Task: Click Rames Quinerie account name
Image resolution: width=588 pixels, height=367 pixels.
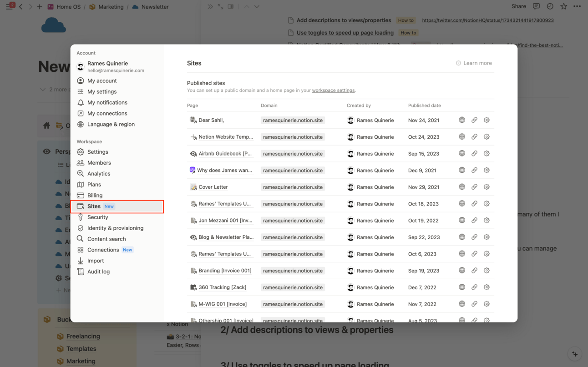Action: point(107,63)
